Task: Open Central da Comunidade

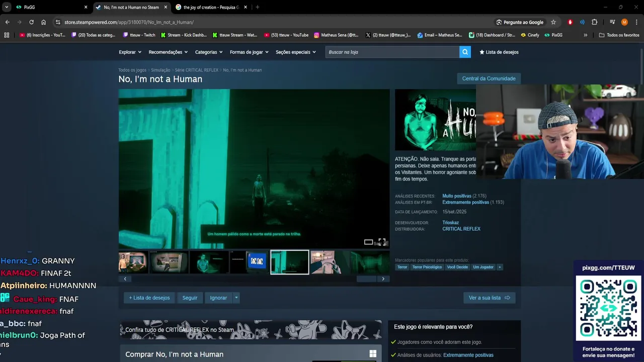Action: click(489, 78)
